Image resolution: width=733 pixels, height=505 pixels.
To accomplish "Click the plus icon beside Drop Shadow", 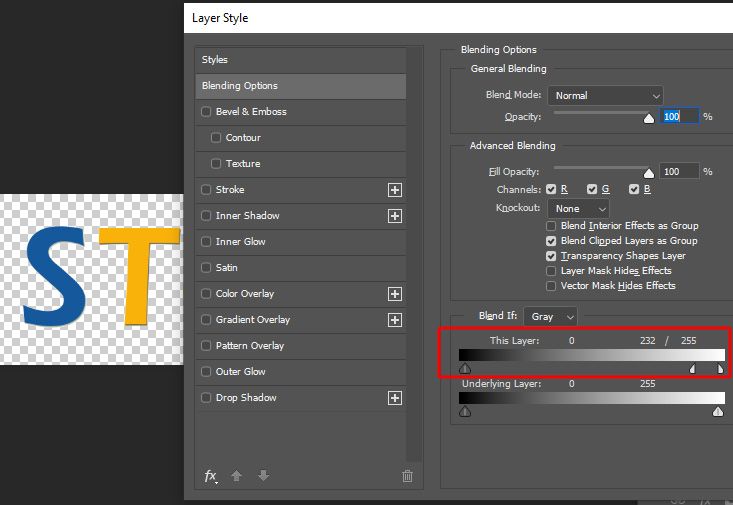I will tap(395, 398).
